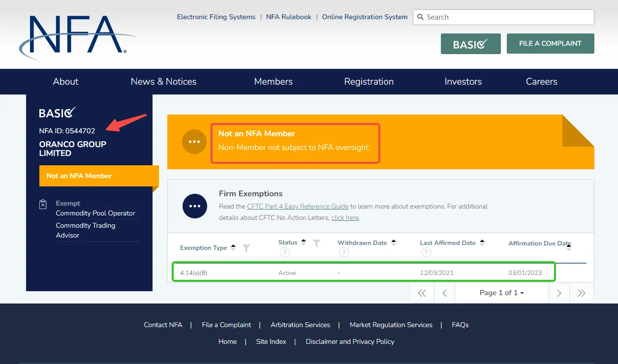Viewport: 618px width, 364px height.
Task: Click FILE A COMPLAINT button
Action: pos(551,43)
